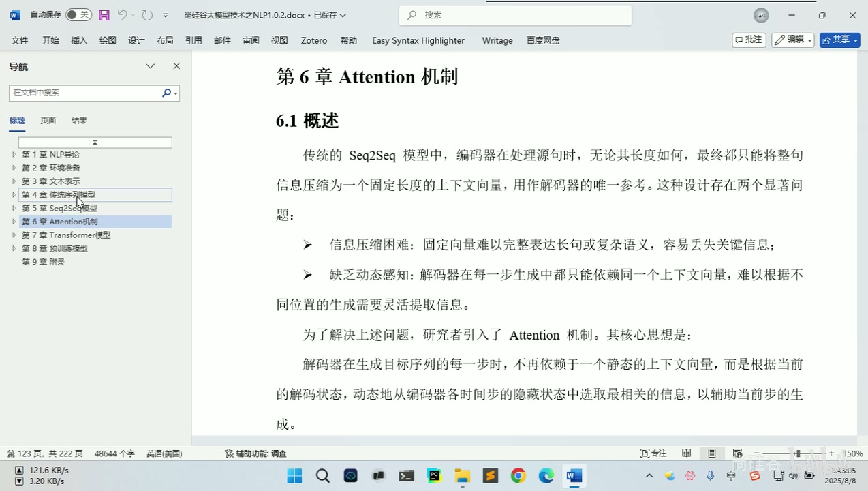Expand 第 6 章 Attention机制 heading

pyautogui.click(x=14, y=222)
